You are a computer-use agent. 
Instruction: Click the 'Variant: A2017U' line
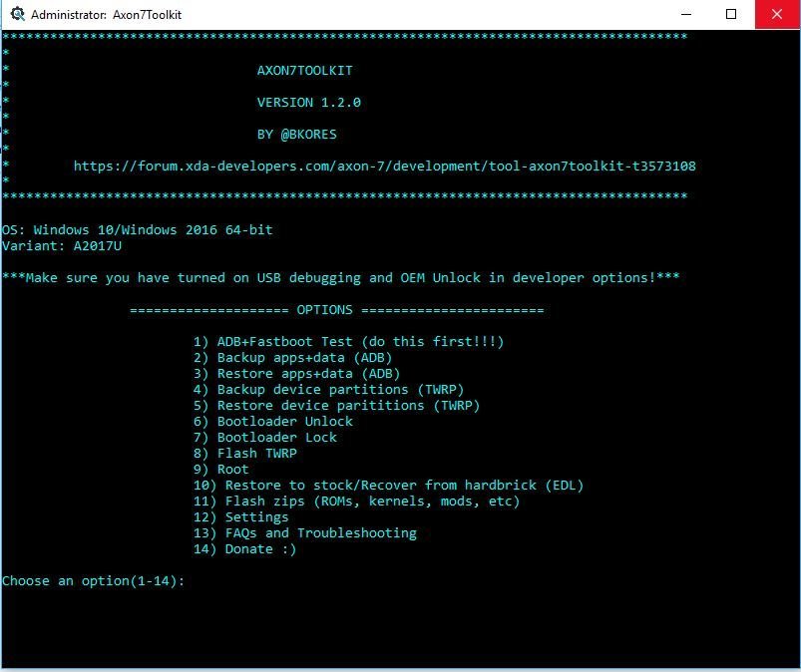pos(62,245)
